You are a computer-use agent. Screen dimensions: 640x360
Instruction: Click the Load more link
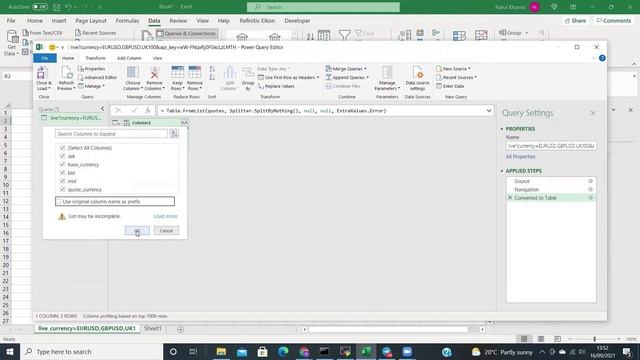[165, 216]
